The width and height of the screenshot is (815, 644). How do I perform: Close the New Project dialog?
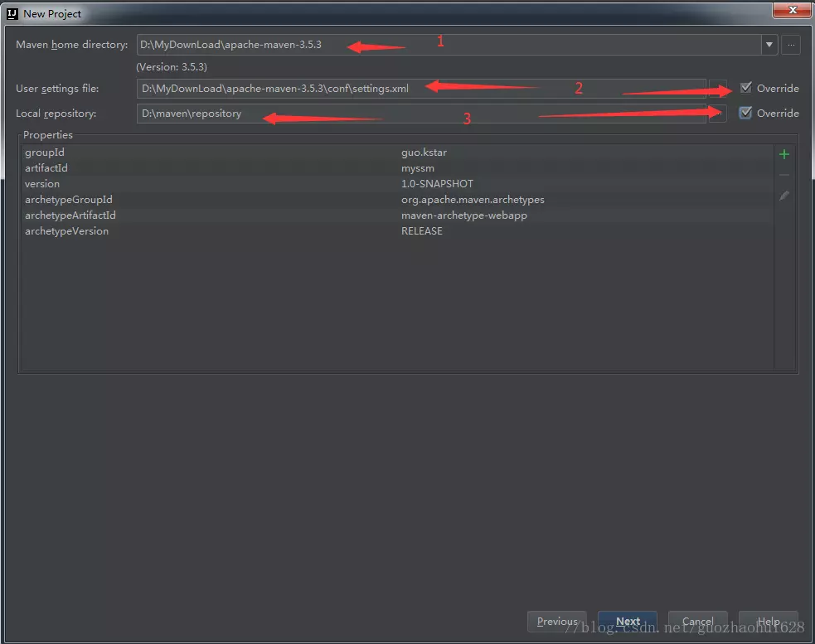tap(792, 11)
